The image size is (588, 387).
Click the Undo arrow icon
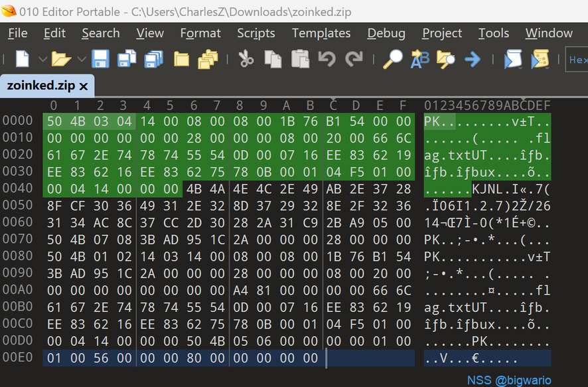(327, 59)
